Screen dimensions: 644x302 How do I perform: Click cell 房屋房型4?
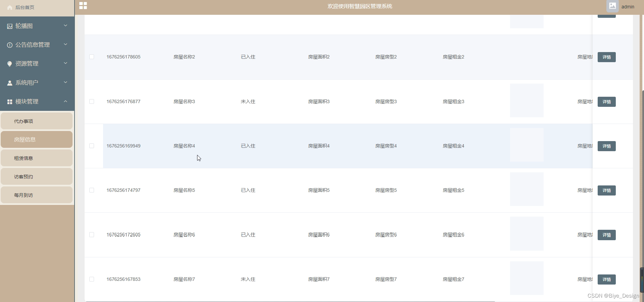[386, 146]
